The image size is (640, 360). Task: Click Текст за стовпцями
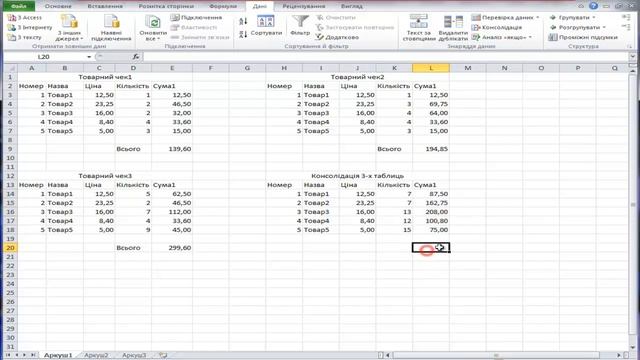pyautogui.click(x=419, y=28)
